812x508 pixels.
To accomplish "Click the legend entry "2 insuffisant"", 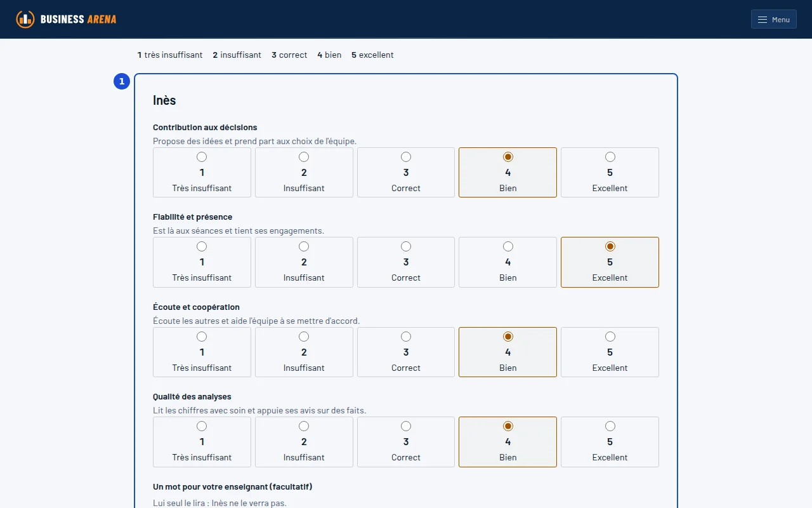I will tap(237, 55).
